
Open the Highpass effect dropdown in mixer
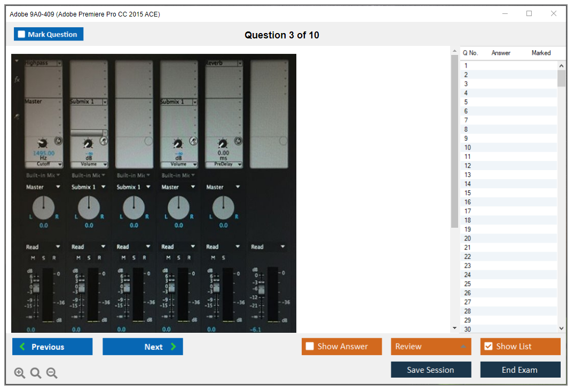point(59,63)
